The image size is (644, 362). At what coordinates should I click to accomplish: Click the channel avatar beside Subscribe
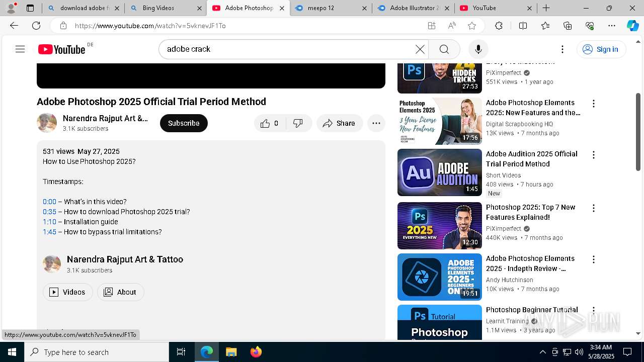pyautogui.click(x=47, y=123)
